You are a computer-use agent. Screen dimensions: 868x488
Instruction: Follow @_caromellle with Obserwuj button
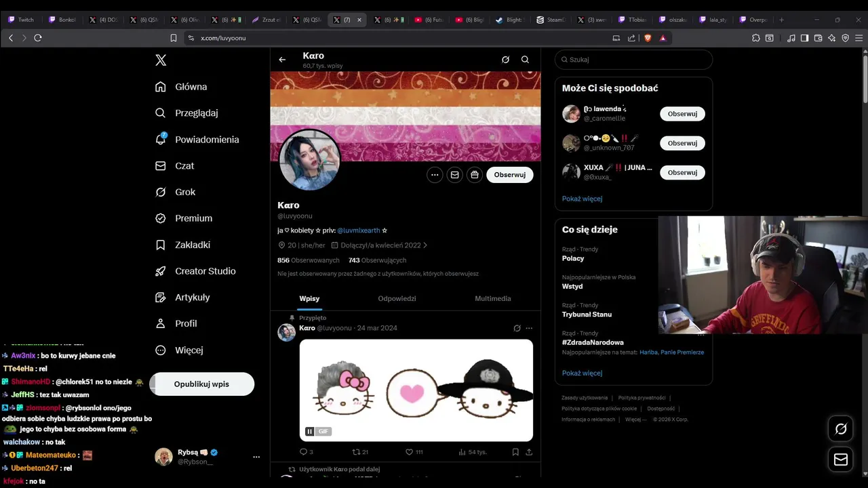[682, 114]
